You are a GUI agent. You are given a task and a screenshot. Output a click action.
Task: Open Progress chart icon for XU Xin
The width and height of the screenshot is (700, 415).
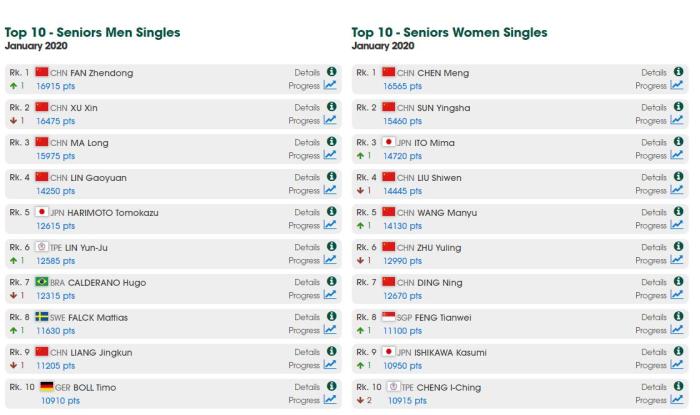tap(330, 120)
